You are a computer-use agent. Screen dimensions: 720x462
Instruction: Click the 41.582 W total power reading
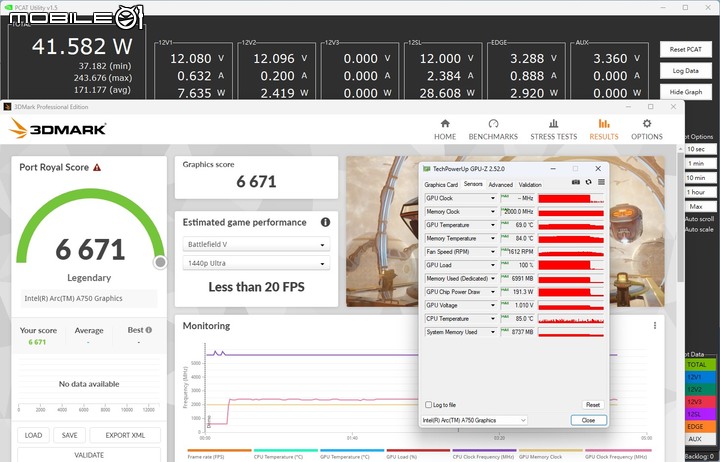click(82, 46)
